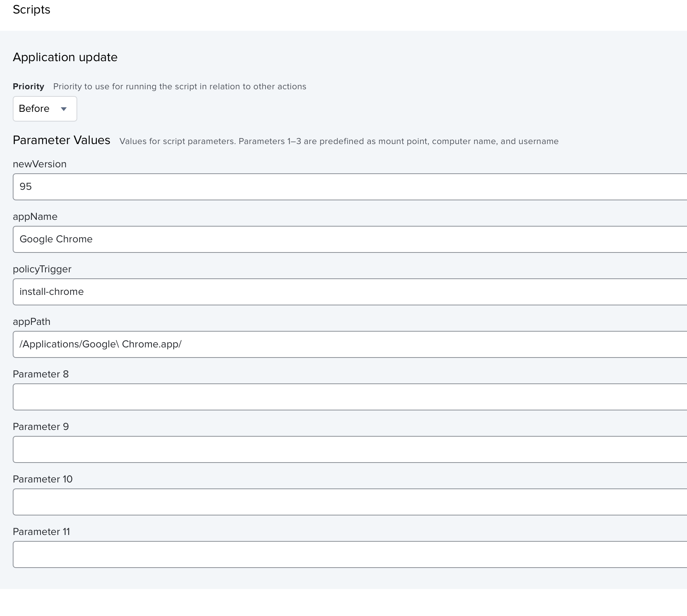The image size is (687, 616).
Task: Click the Scripts heading text
Action: pos(31,10)
